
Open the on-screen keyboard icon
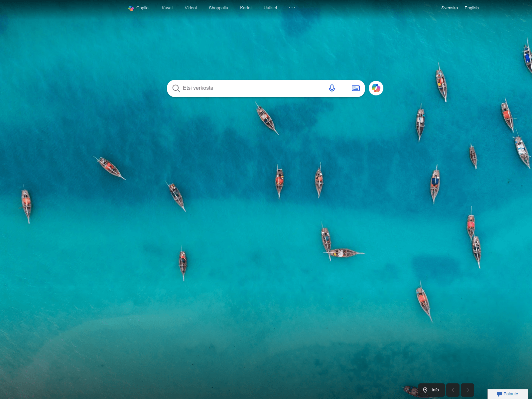tap(355, 88)
